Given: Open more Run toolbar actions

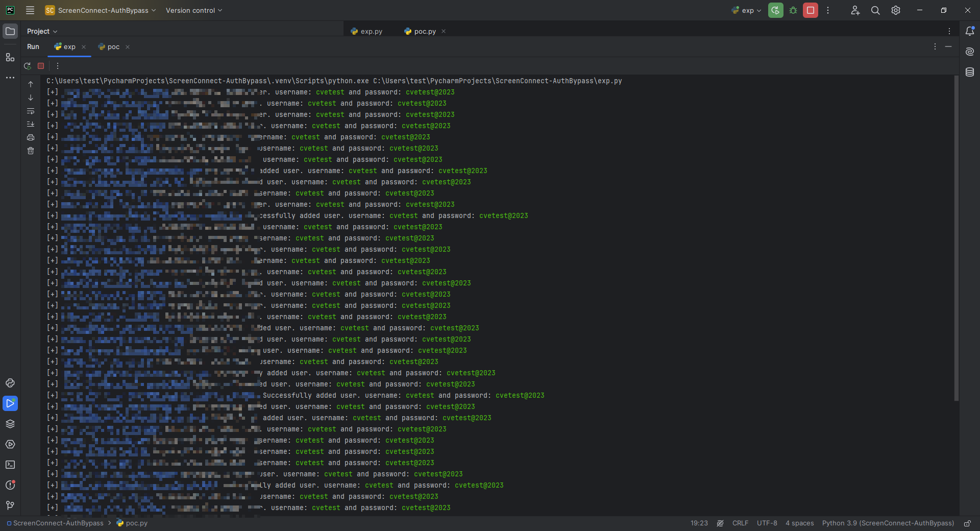Looking at the screenshot, I should (x=58, y=66).
